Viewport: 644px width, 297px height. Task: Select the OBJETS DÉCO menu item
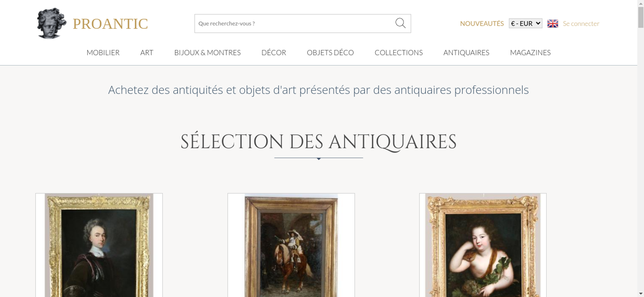pos(330,52)
